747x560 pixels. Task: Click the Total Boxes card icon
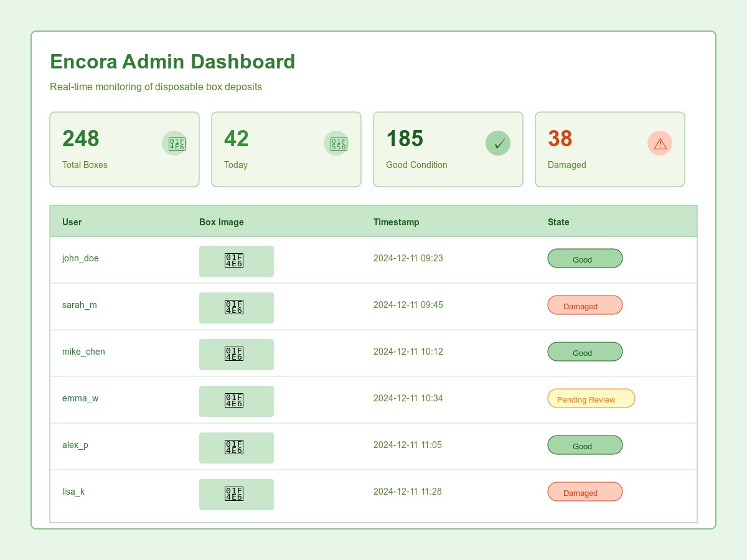[x=174, y=143]
